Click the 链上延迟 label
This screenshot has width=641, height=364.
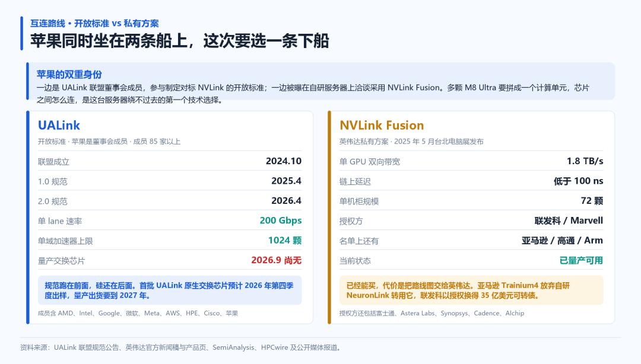click(355, 181)
